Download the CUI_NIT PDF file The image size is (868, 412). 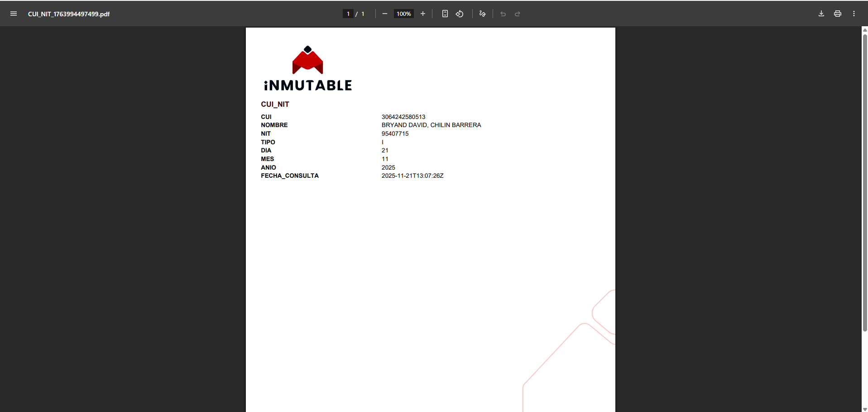coord(821,14)
